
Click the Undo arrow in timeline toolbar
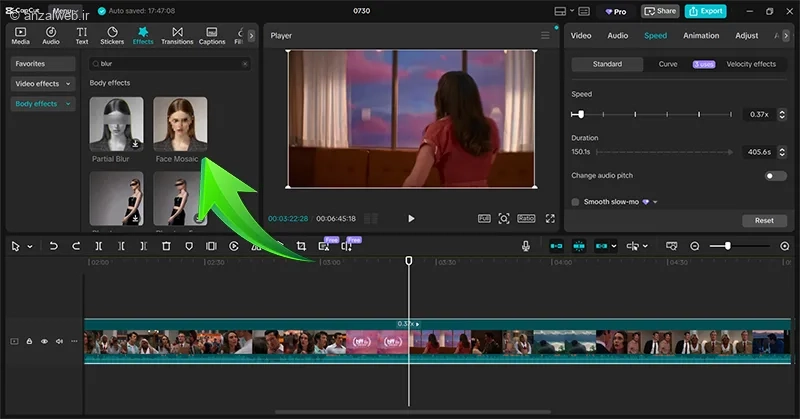click(53, 246)
